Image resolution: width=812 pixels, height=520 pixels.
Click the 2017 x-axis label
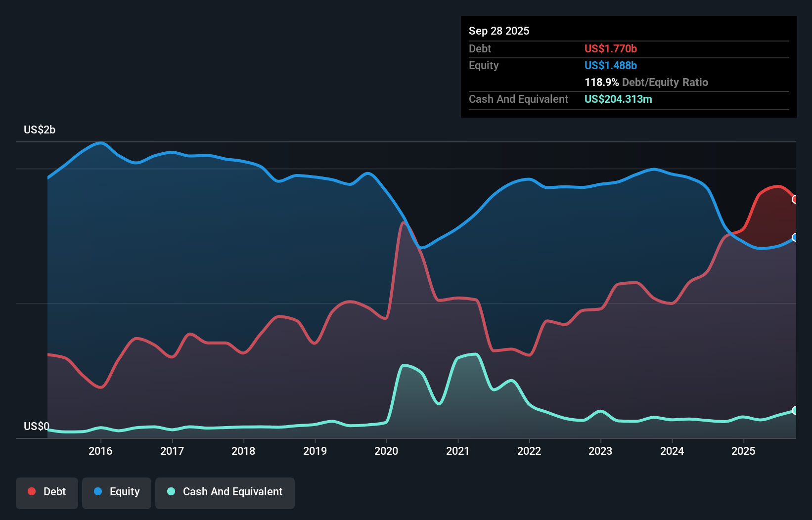172,451
